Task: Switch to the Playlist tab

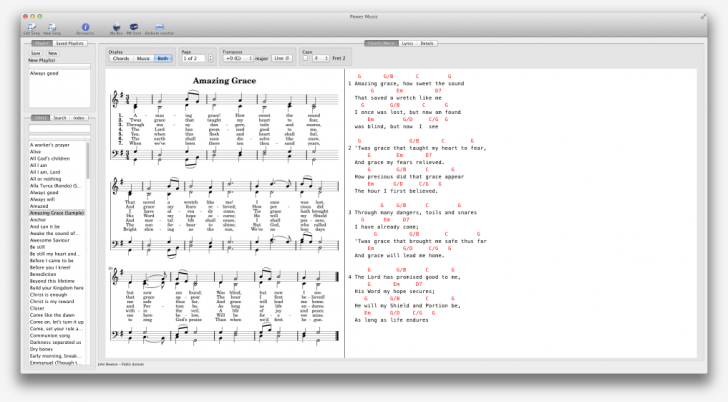Action: point(42,43)
